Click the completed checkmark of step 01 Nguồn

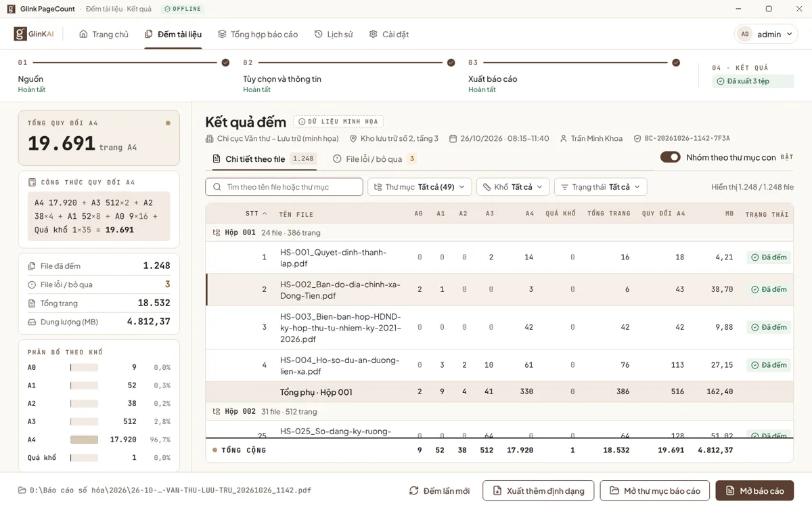tap(225, 62)
